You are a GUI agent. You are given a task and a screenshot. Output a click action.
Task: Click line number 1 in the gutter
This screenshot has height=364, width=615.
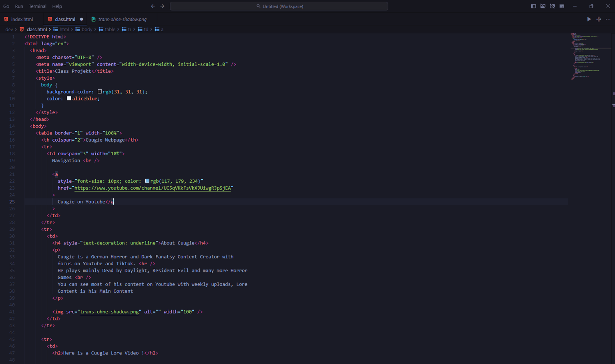pyautogui.click(x=13, y=37)
